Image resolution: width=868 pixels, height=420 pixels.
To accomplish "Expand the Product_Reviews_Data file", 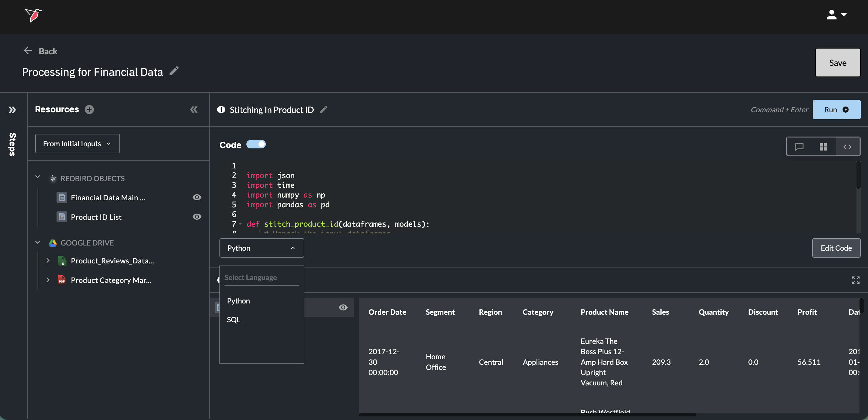I will point(48,260).
